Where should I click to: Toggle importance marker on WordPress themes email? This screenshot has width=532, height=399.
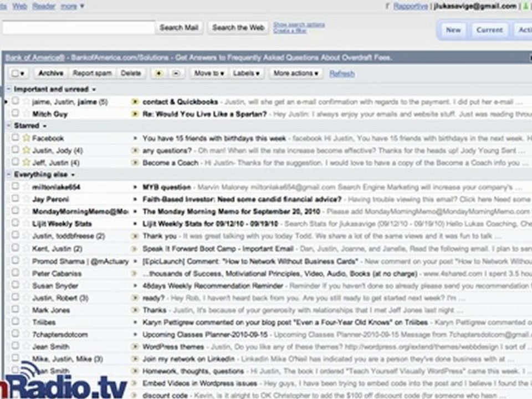[135, 347]
